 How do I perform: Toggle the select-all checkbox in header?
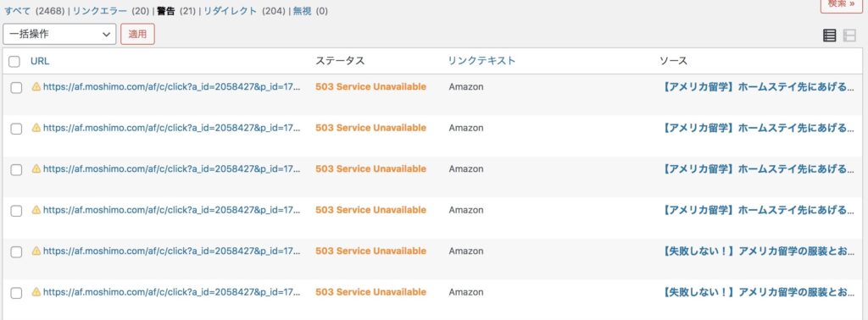[x=14, y=61]
